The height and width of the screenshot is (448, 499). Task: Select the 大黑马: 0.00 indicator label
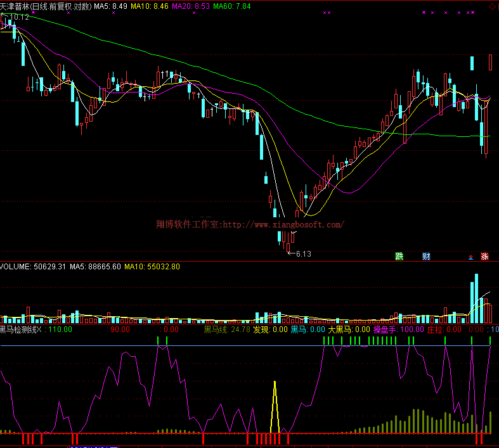(349, 330)
